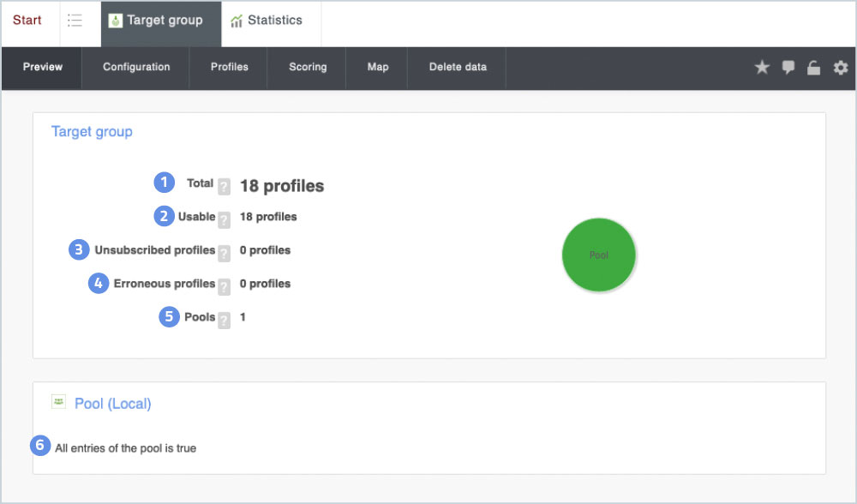The image size is (857, 504).
Task: Go to the Start page
Action: pos(27,21)
